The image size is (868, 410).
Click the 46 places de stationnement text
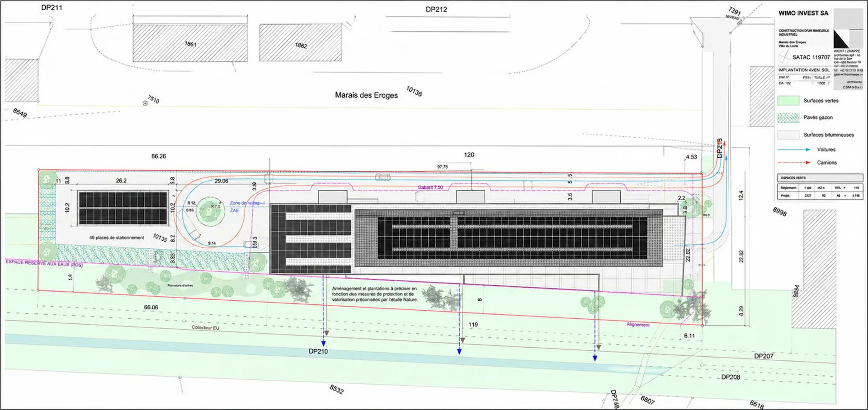pyautogui.click(x=117, y=238)
